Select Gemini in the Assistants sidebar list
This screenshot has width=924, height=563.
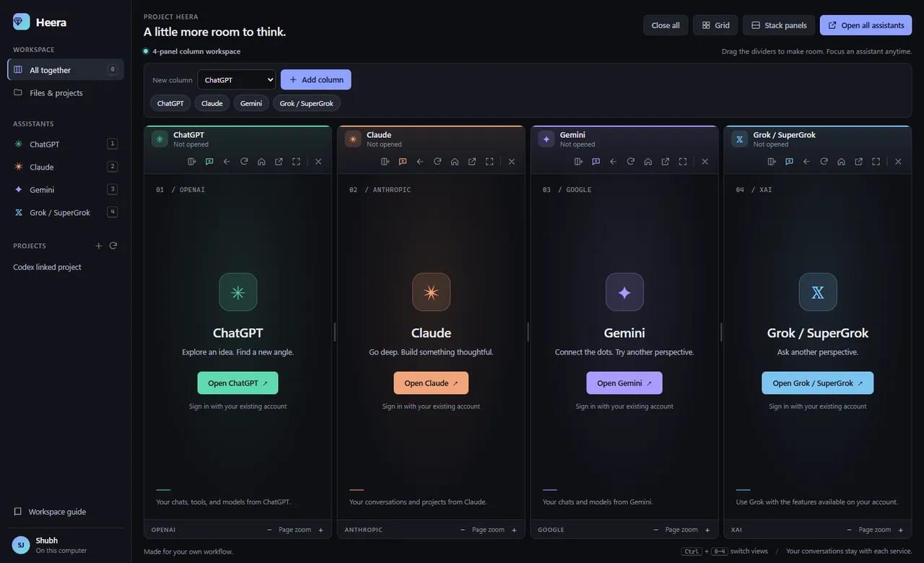[66, 190]
